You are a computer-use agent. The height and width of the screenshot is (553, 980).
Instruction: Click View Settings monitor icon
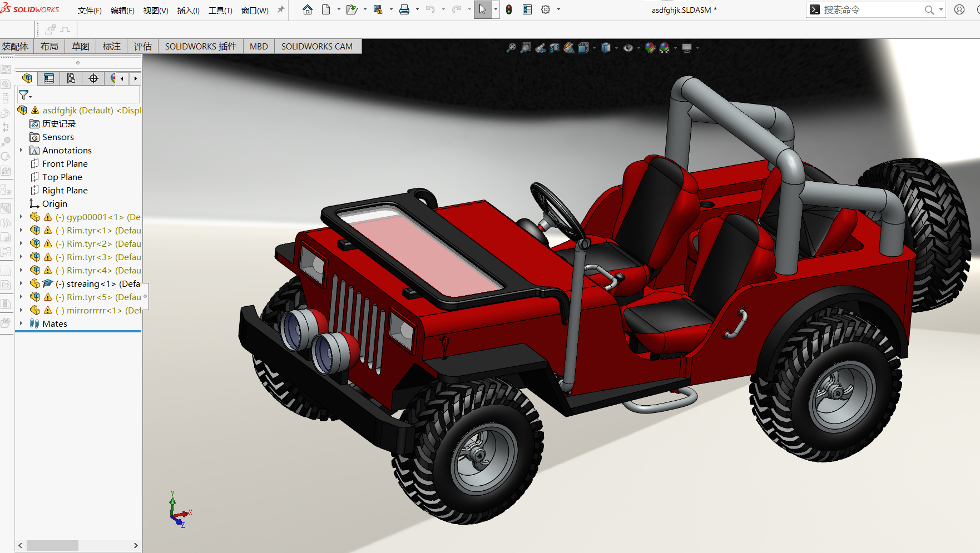point(687,48)
